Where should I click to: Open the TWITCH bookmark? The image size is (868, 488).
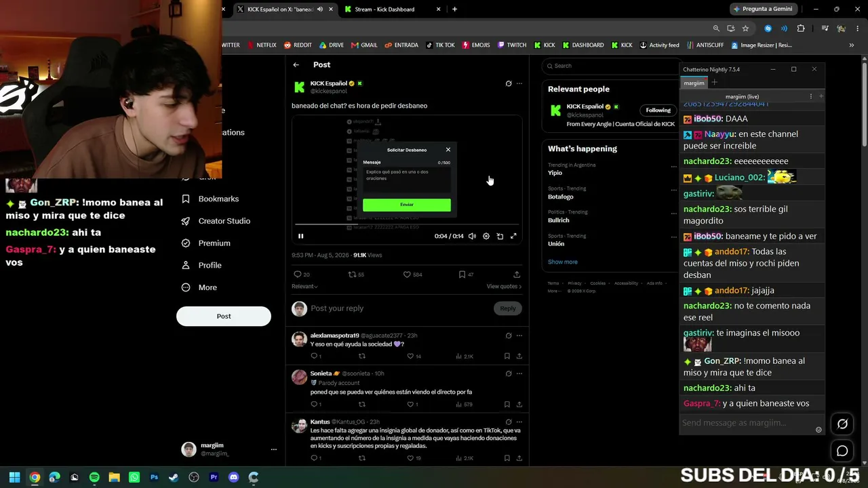pyautogui.click(x=512, y=45)
